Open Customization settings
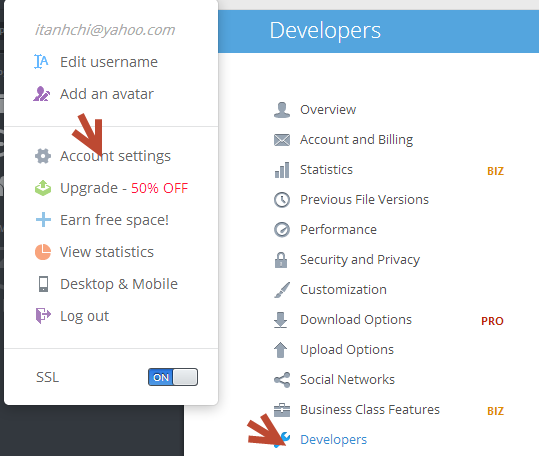 click(x=343, y=289)
